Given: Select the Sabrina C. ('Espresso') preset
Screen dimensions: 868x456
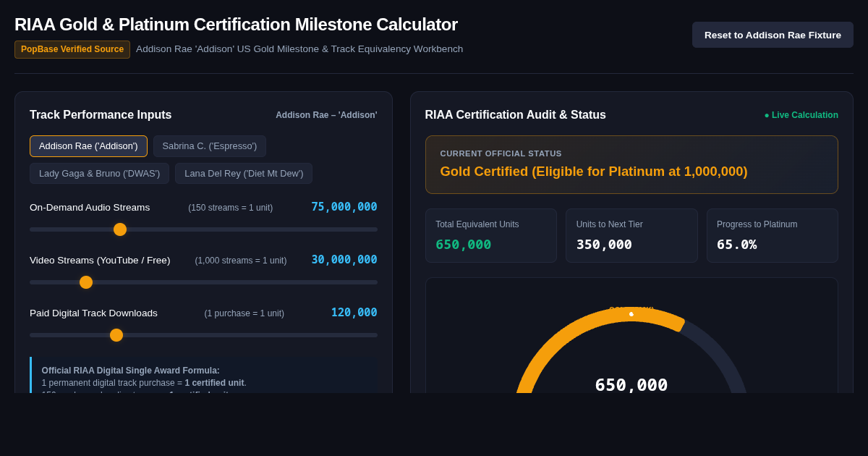Looking at the screenshot, I should 210,146.
